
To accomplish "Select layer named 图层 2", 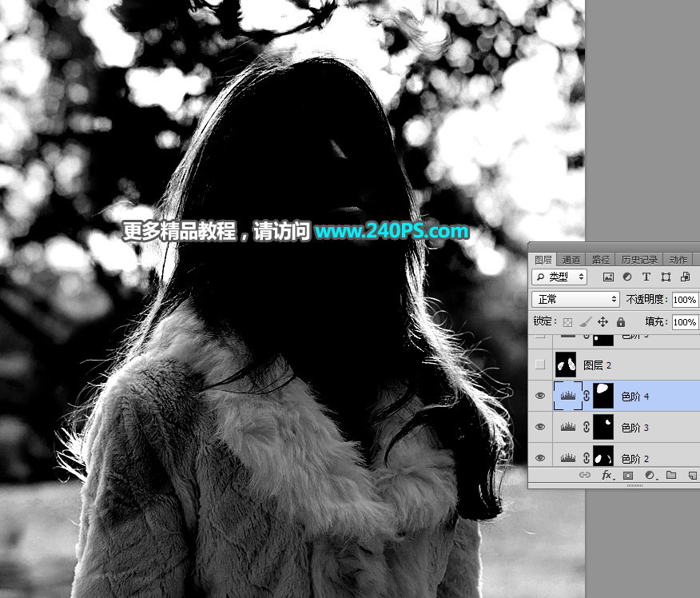I will click(x=597, y=365).
